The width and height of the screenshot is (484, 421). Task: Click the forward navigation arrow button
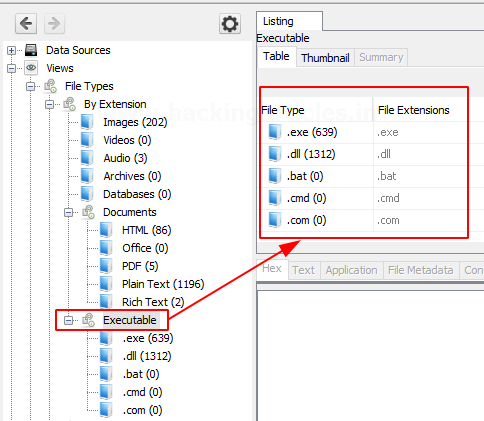pos(54,24)
